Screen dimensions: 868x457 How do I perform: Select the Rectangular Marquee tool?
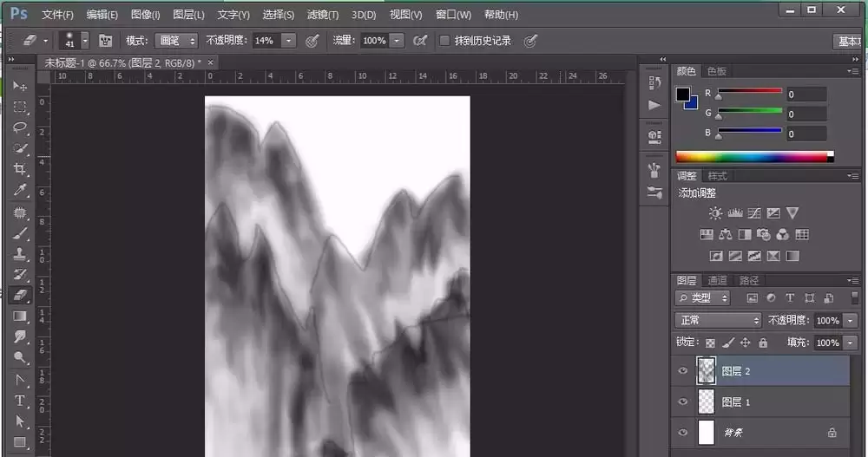pyautogui.click(x=20, y=107)
